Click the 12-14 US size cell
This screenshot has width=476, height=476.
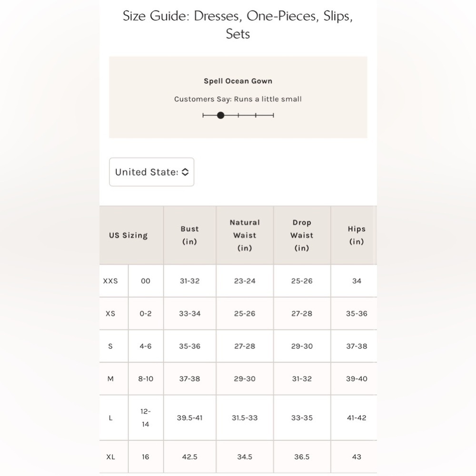tap(146, 418)
